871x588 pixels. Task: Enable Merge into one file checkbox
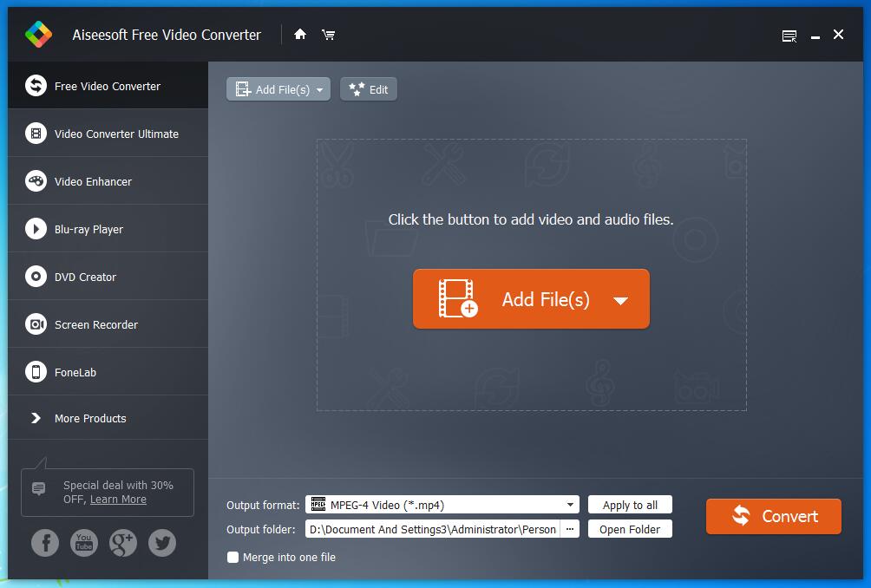pyautogui.click(x=232, y=558)
